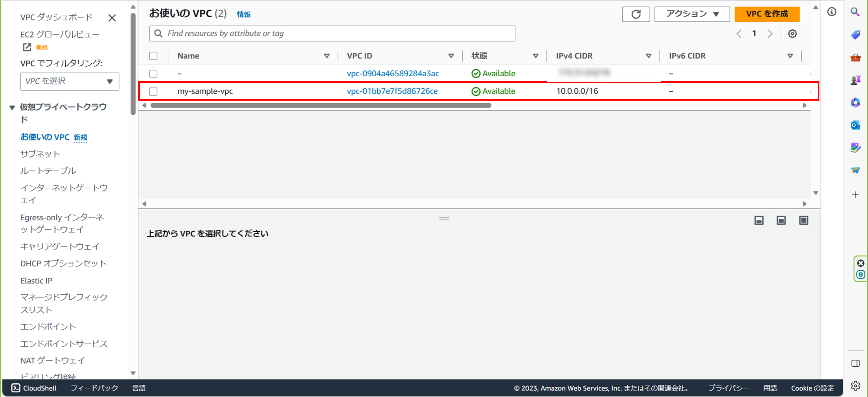The image size is (868, 397).
Task: Set details panel to bottom-small view
Action: click(x=759, y=221)
